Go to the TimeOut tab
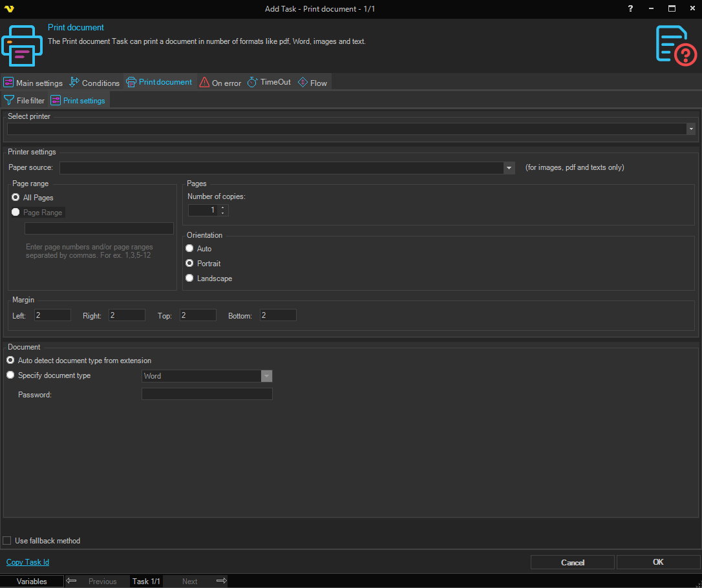Image resolution: width=702 pixels, height=588 pixels. point(270,82)
